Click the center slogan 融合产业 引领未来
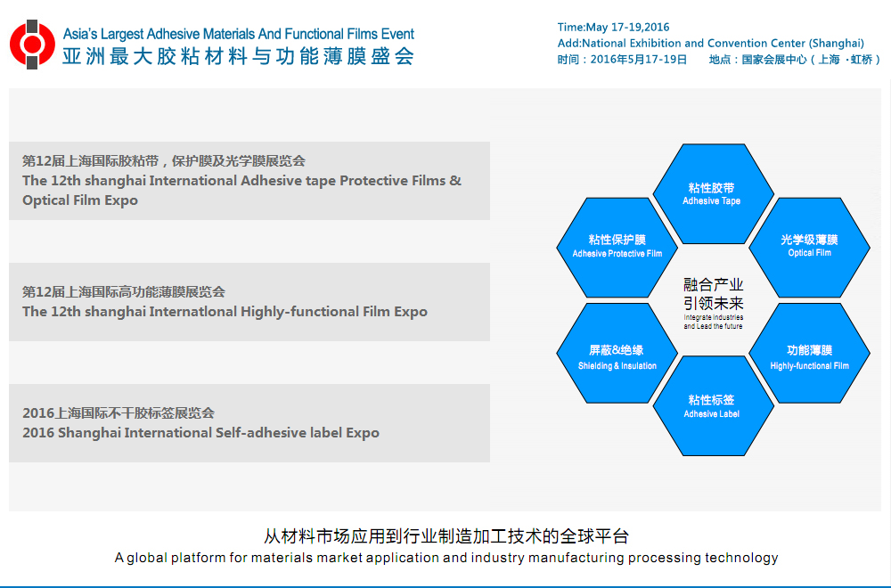Viewport: 891px width, 588px height. pos(713,293)
